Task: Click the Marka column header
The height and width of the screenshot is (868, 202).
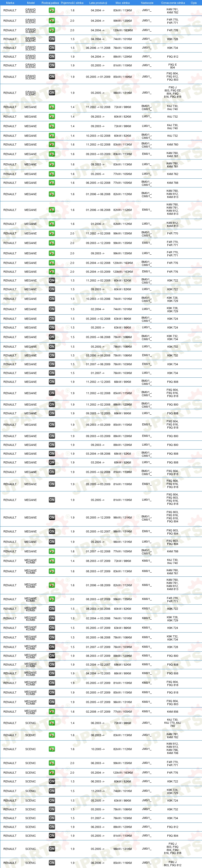Action: point(10,3)
